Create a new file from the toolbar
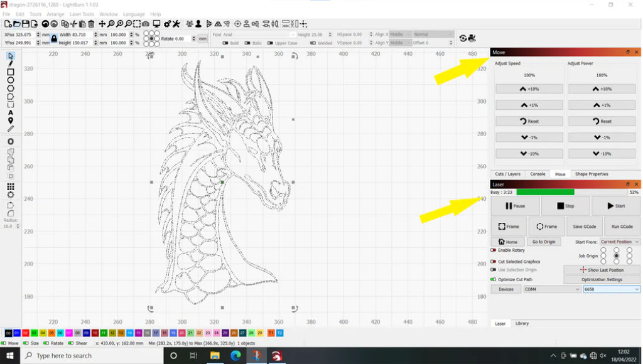 tap(8, 24)
